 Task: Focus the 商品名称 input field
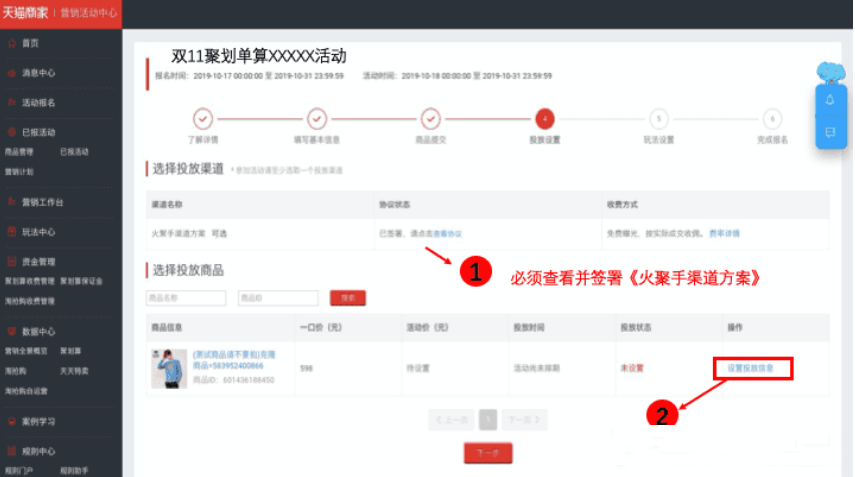click(x=186, y=298)
